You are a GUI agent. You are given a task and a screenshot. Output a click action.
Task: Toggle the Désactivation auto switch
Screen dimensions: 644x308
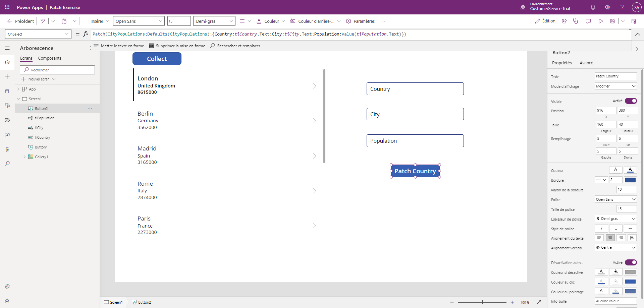coord(631,262)
